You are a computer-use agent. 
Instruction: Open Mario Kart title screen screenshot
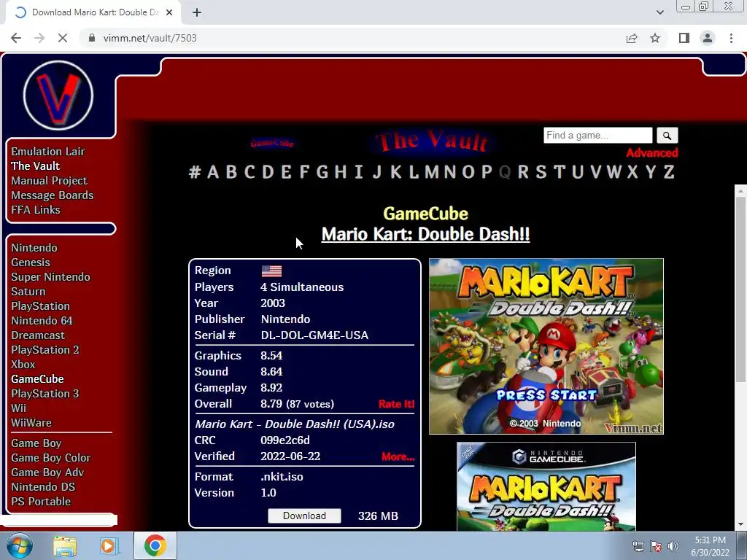(546, 346)
